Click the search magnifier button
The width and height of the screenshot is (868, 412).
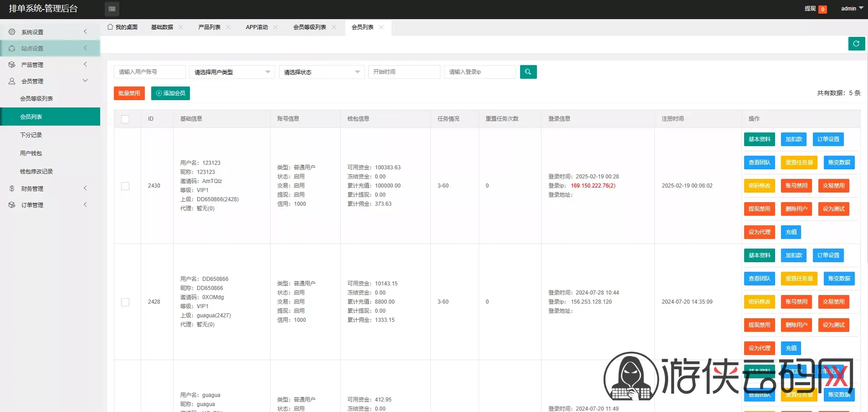[528, 72]
